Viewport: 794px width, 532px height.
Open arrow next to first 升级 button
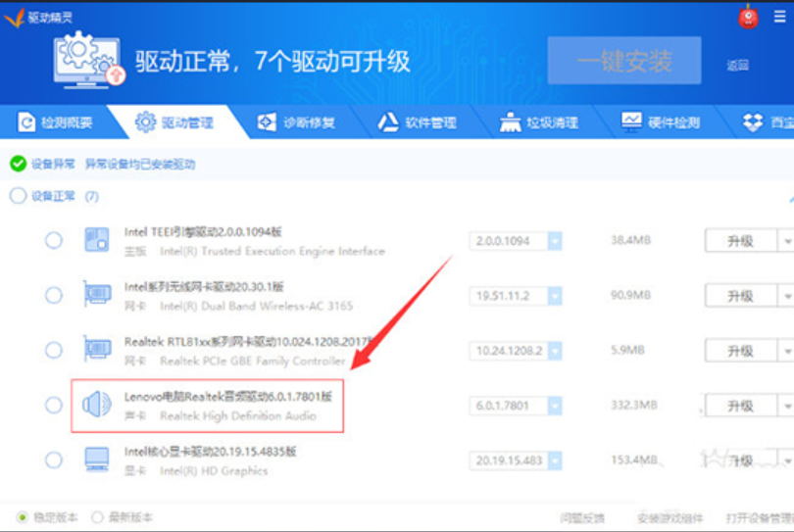tap(785, 241)
